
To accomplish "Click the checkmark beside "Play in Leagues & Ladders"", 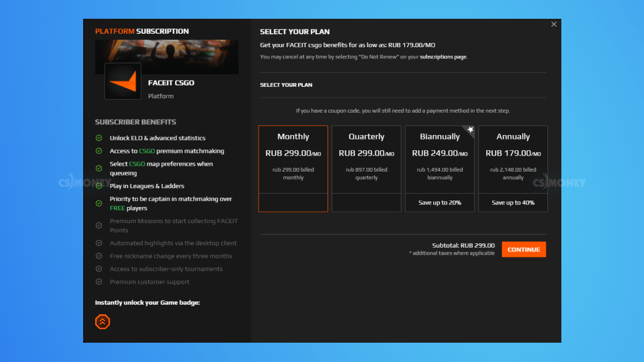I will click(99, 185).
